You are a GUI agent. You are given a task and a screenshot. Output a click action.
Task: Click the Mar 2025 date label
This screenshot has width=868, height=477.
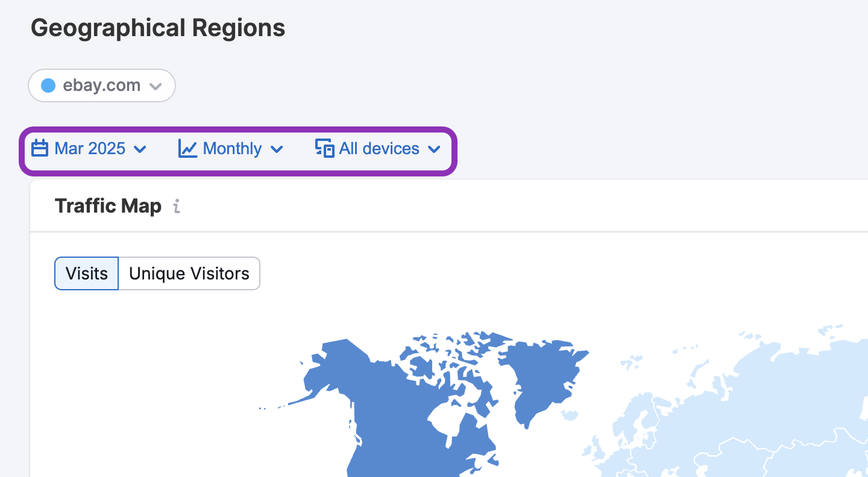(x=89, y=148)
